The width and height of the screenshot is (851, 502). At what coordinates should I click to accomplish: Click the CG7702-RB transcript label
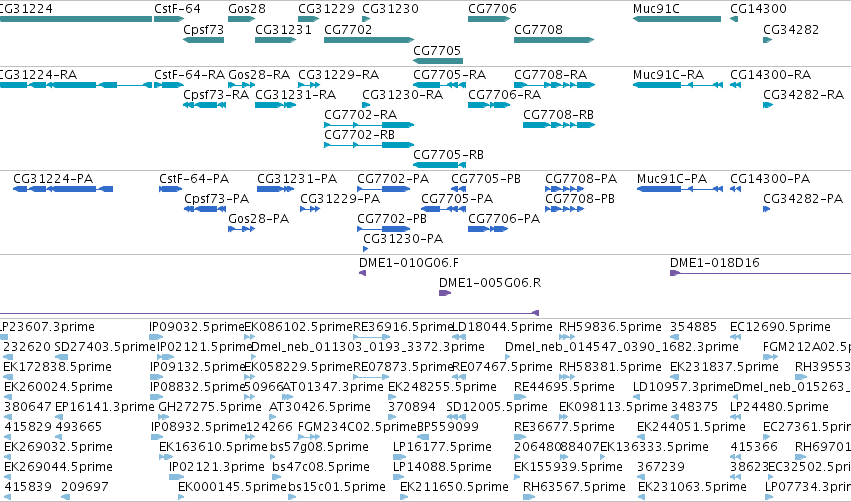359,135
